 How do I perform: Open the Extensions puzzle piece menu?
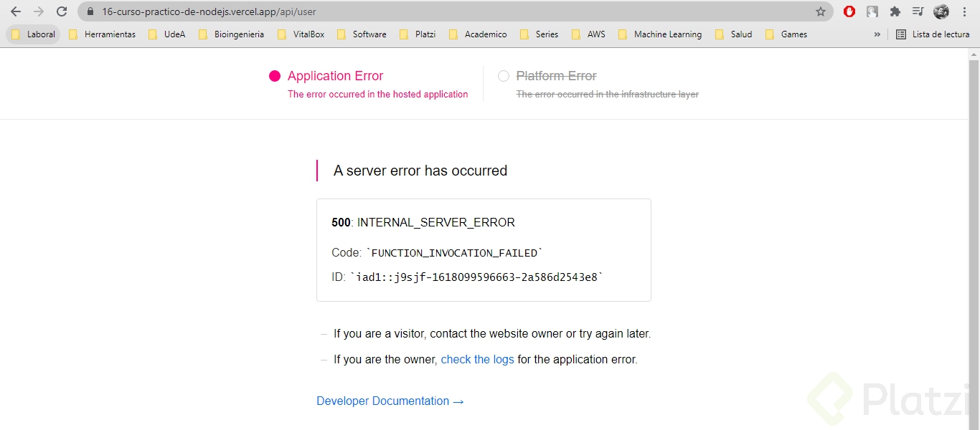click(x=895, y=11)
